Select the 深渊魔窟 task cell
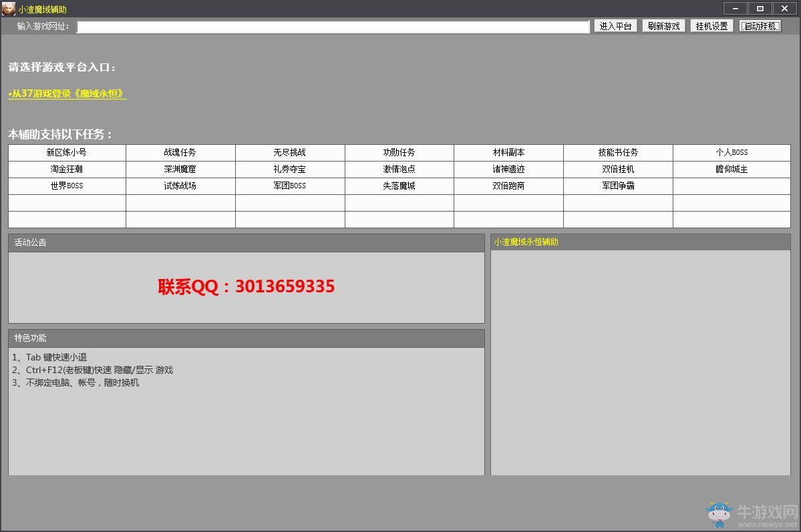 (180, 170)
